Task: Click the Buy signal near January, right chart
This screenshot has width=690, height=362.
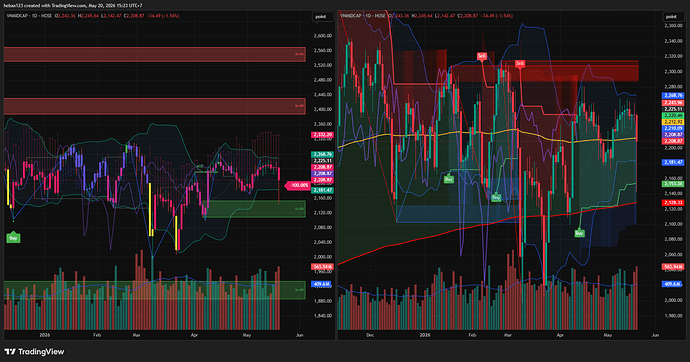Action: point(448,179)
